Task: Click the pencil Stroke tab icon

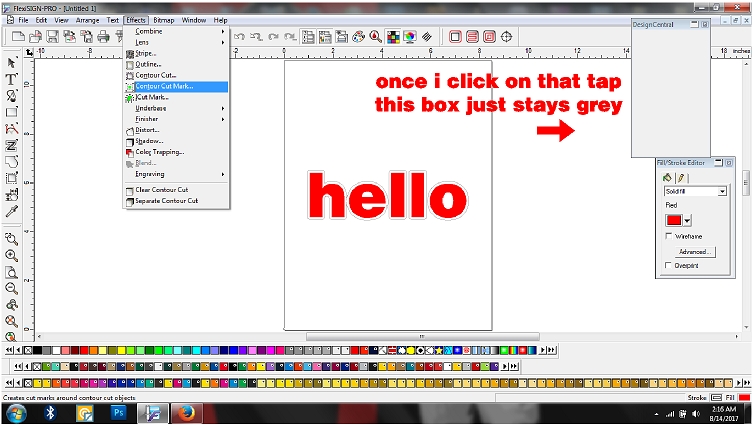Action: click(681, 177)
